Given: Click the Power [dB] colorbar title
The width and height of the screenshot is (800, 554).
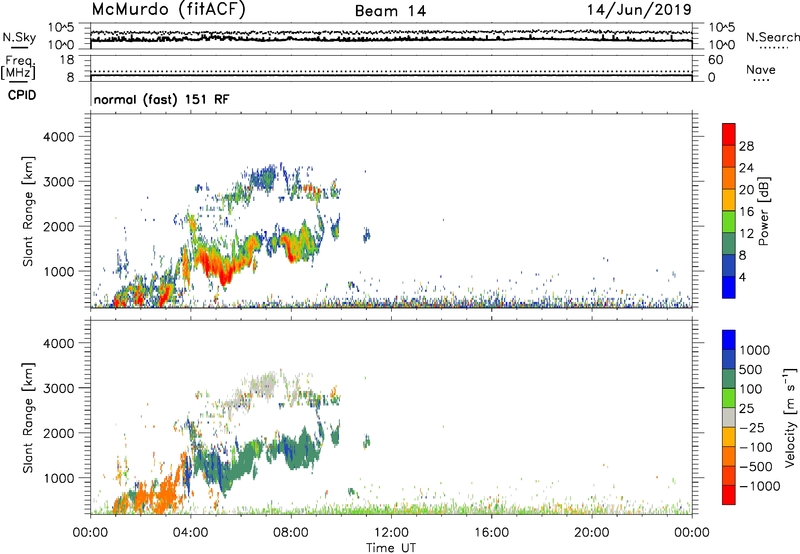Looking at the screenshot, I should pyautogui.click(x=763, y=211).
